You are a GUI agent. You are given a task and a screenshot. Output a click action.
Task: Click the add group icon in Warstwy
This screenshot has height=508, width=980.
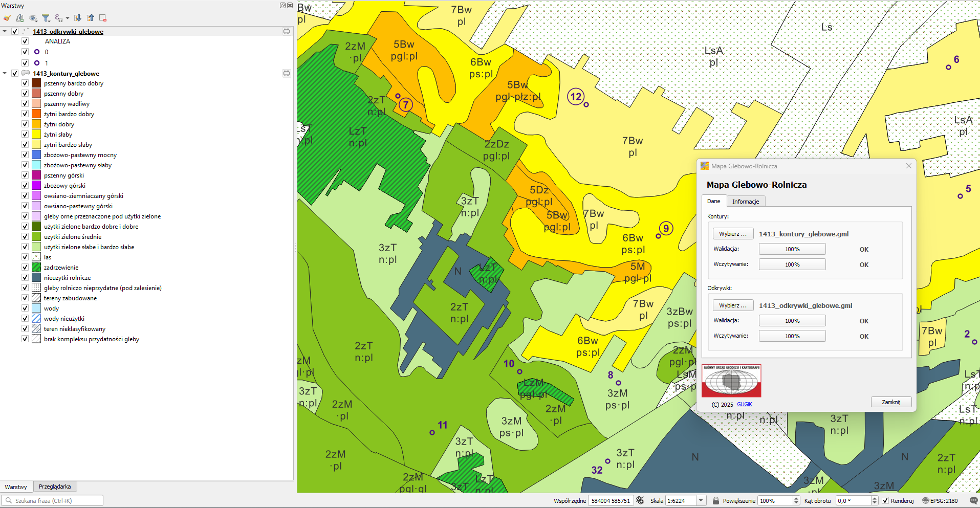[x=20, y=18]
